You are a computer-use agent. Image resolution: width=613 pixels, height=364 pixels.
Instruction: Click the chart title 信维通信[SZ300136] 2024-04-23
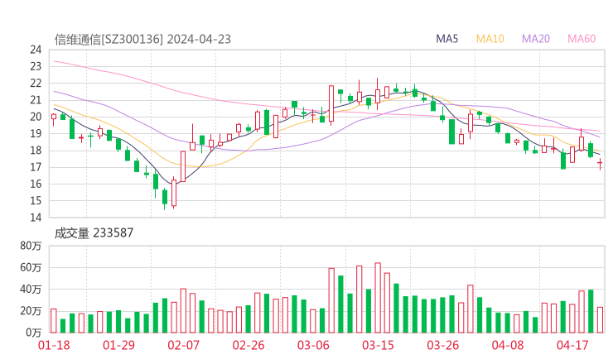click(x=142, y=40)
